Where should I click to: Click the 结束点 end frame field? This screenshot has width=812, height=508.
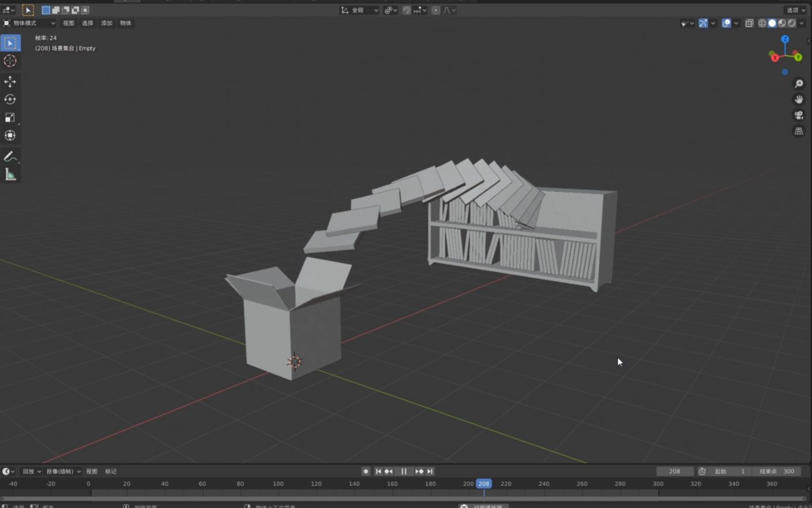coord(776,471)
